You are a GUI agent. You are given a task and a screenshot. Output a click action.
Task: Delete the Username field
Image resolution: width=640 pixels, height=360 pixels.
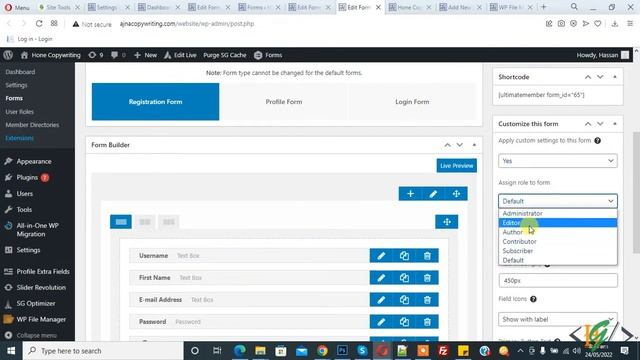(x=427, y=256)
